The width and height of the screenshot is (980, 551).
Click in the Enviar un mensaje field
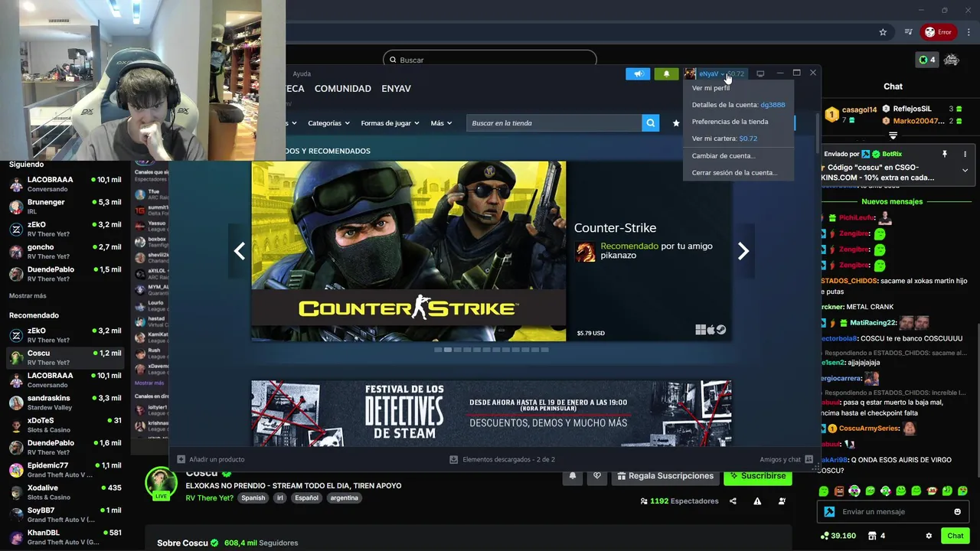click(x=893, y=512)
